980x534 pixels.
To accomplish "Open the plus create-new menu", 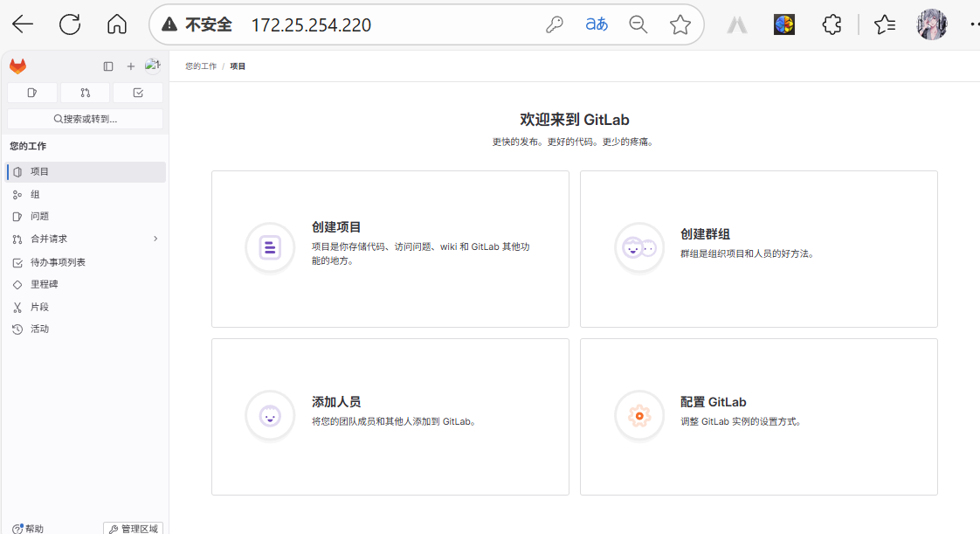I will (131, 66).
